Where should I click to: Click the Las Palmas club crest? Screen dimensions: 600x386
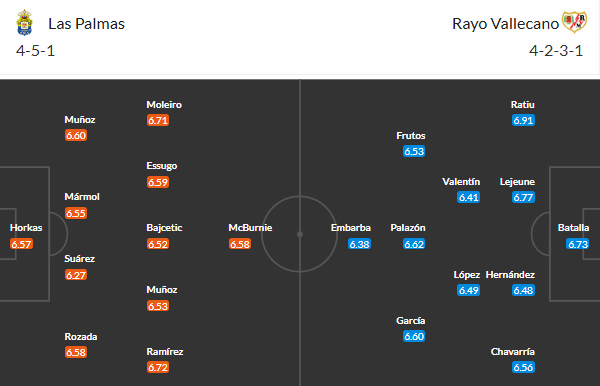coord(24,23)
